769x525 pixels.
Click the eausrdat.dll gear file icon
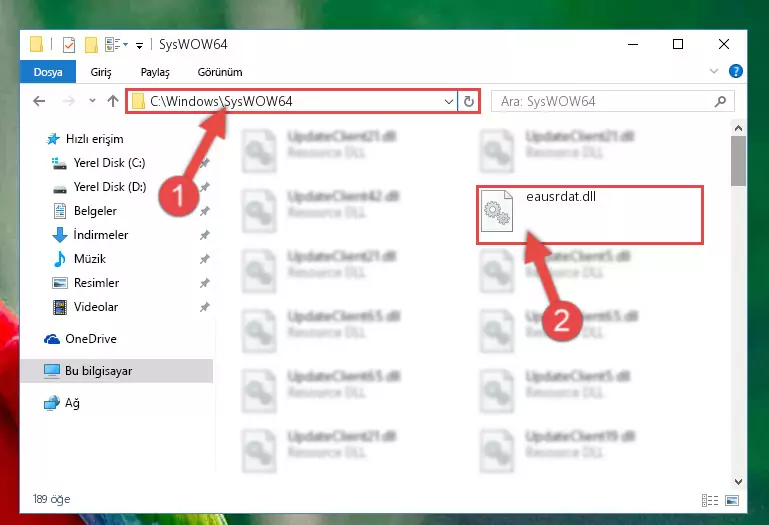click(497, 210)
